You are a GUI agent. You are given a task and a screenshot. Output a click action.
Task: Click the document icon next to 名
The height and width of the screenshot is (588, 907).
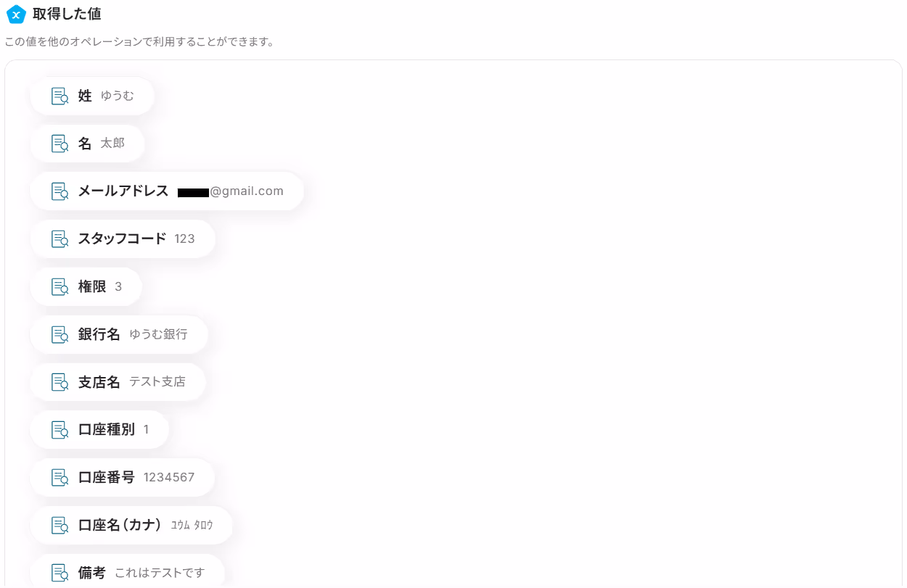click(60, 144)
